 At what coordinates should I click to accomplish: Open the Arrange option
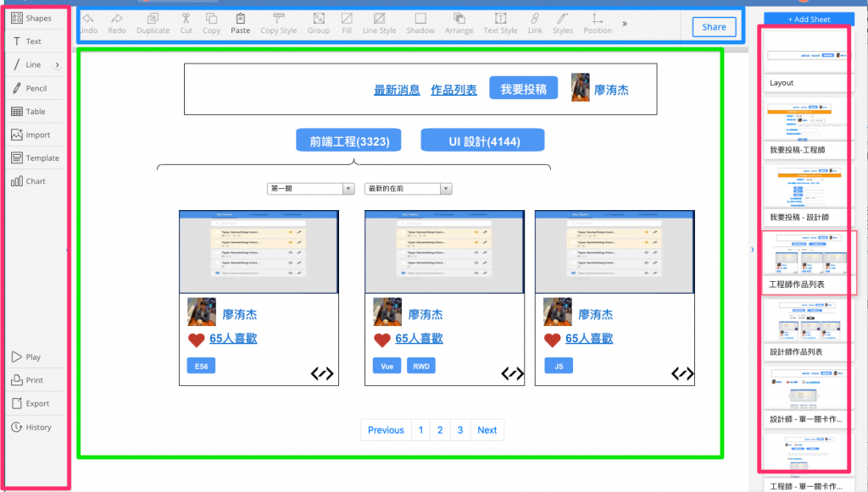pyautogui.click(x=459, y=24)
